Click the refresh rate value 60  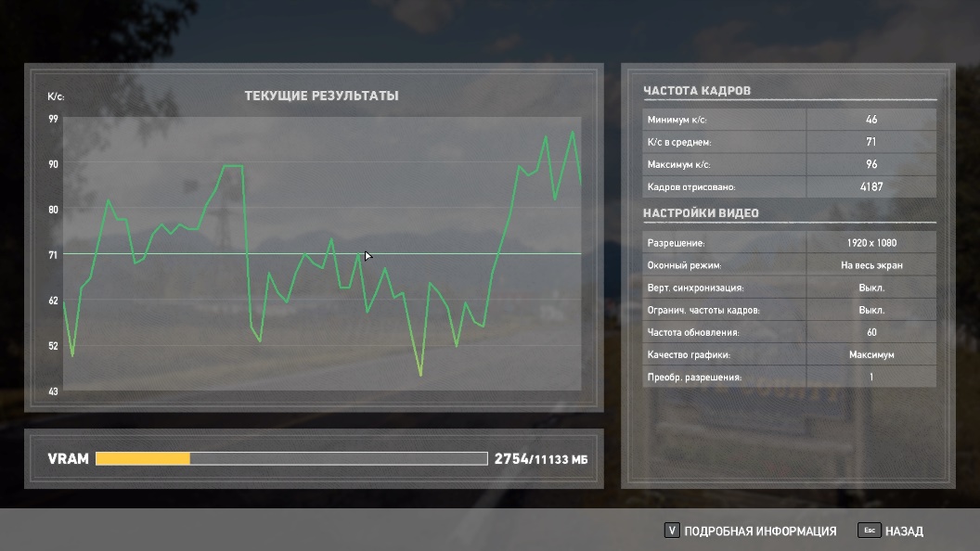(871, 332)
